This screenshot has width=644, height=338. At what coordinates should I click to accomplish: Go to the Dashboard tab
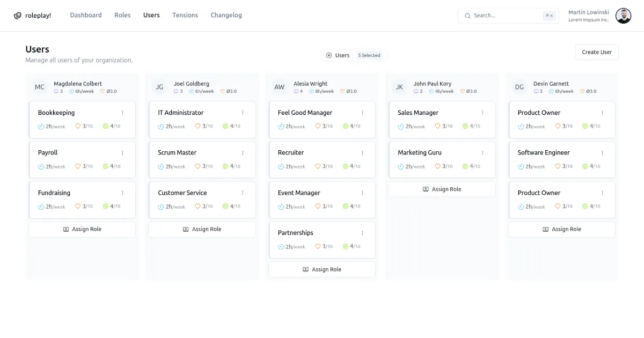pos(86,15)
